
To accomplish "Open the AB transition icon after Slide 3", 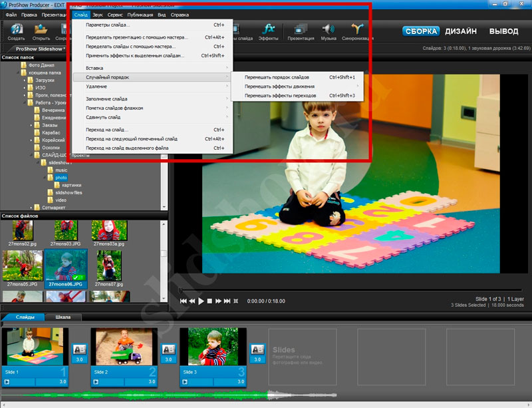I will click(257, 349).
